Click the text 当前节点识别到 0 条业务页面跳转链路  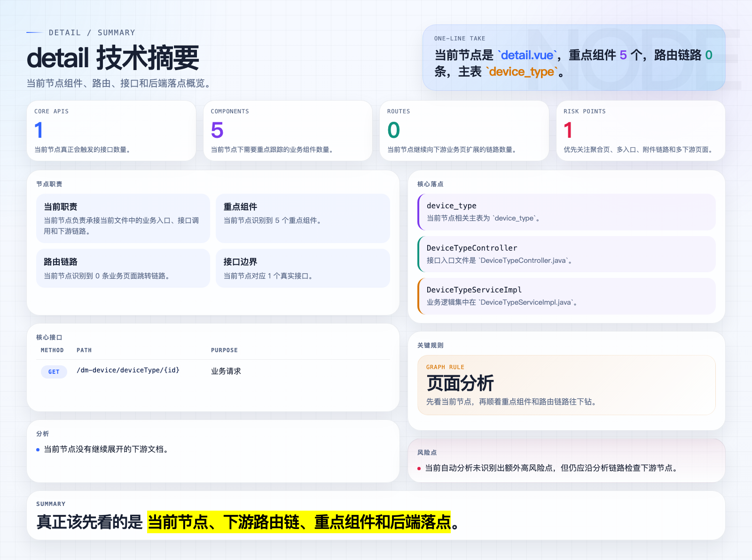point(108,276)
